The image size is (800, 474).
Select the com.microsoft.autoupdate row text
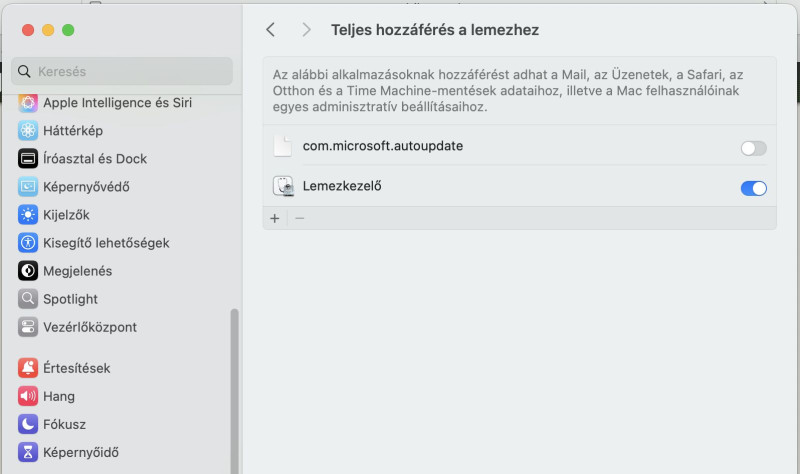tap(383, 146)
